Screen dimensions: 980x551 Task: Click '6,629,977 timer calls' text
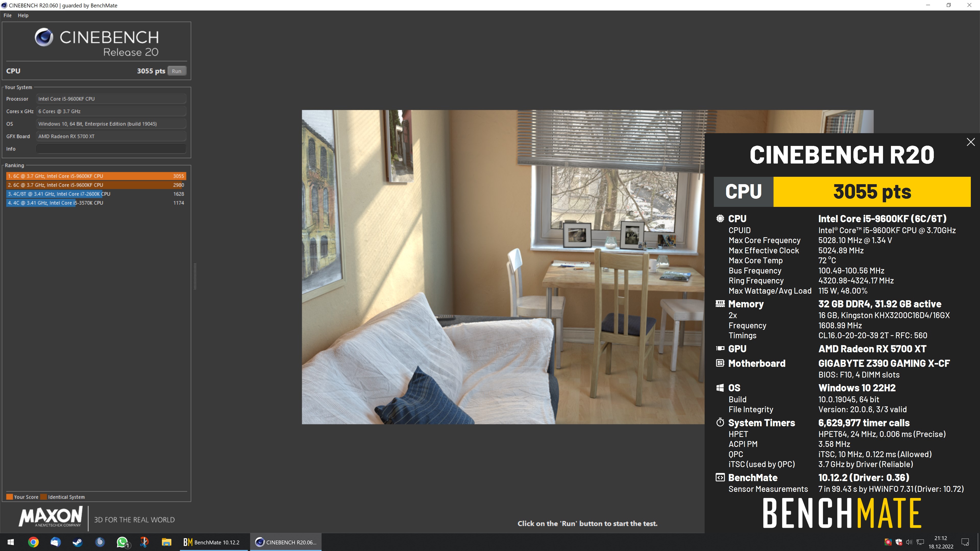tap(864, 423)
